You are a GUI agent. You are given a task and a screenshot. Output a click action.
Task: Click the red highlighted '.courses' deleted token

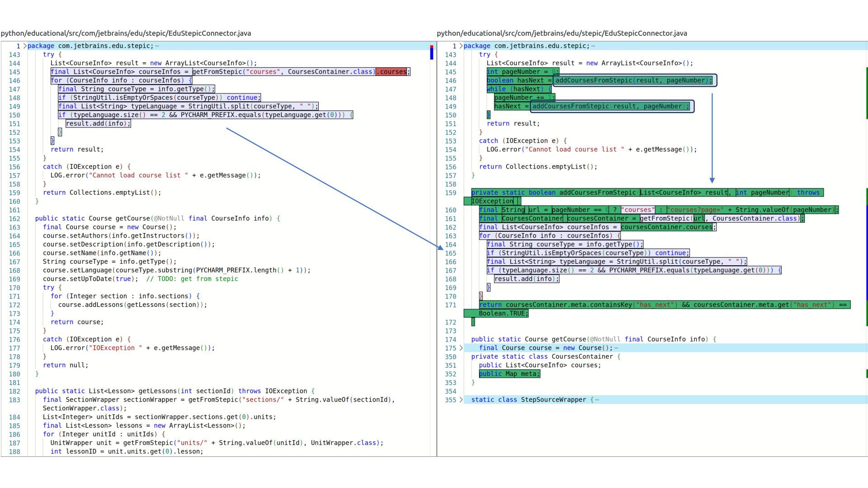point(392,72)
